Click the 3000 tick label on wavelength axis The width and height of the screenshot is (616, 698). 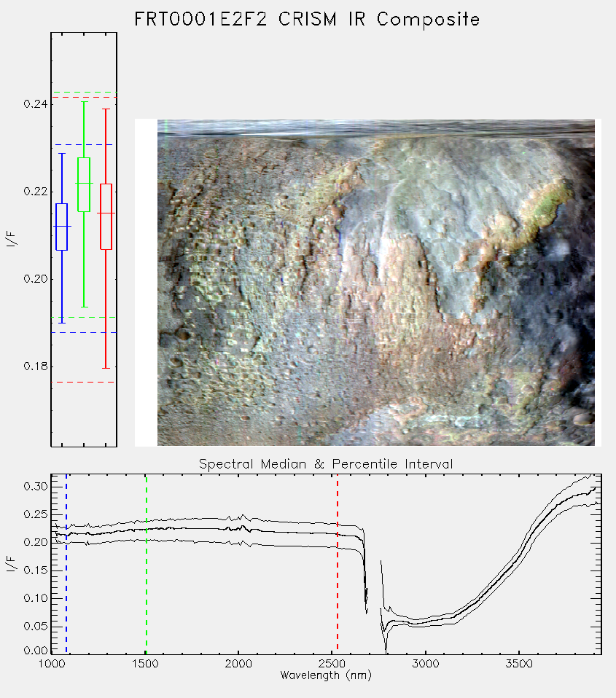point(425,664)
